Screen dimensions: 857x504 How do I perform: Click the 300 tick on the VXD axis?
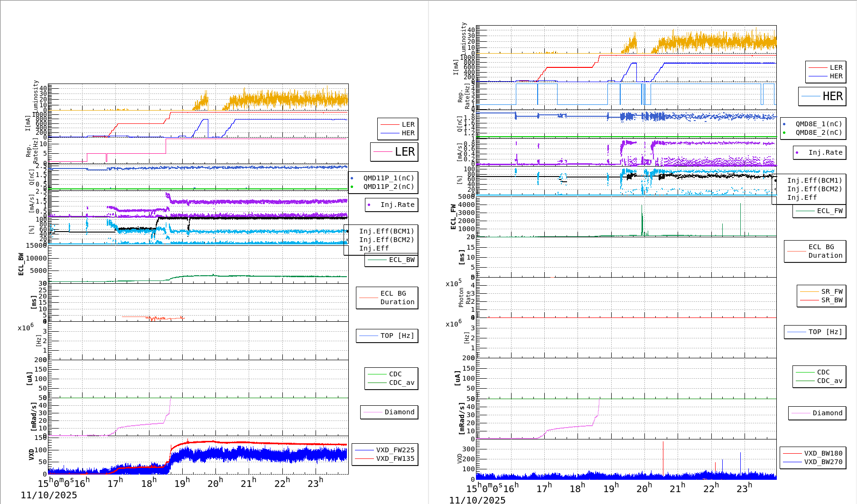click(x=468, y=449)
